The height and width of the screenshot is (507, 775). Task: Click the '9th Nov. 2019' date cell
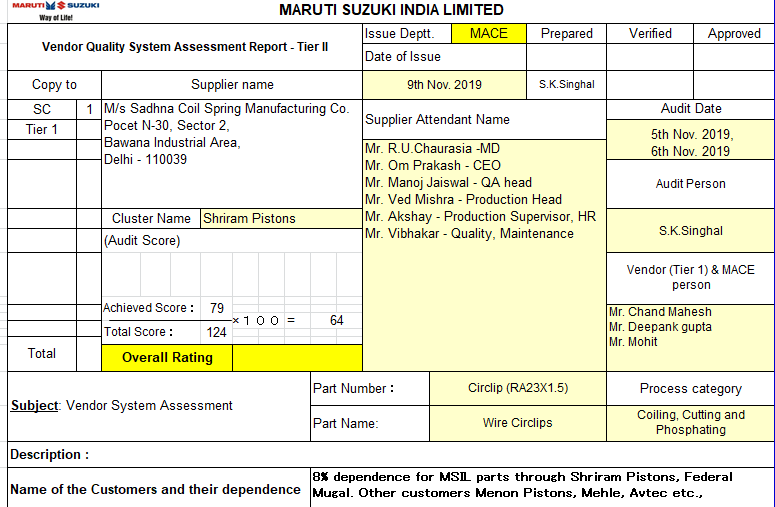tap(444, 85)
